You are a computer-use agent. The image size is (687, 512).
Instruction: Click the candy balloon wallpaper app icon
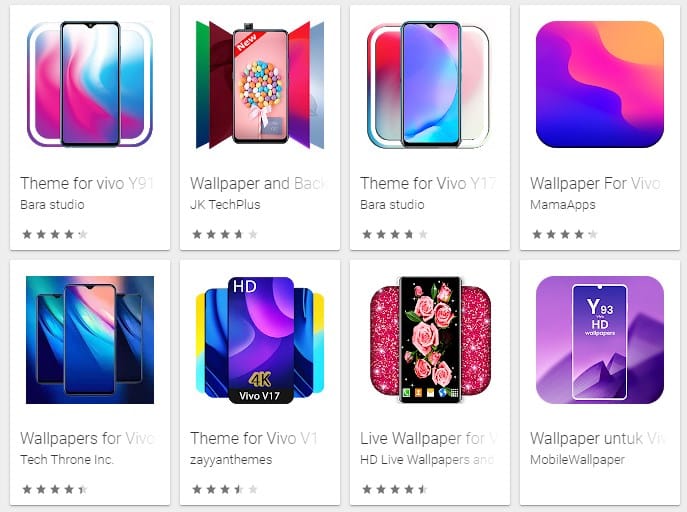(x=260, y=84)
